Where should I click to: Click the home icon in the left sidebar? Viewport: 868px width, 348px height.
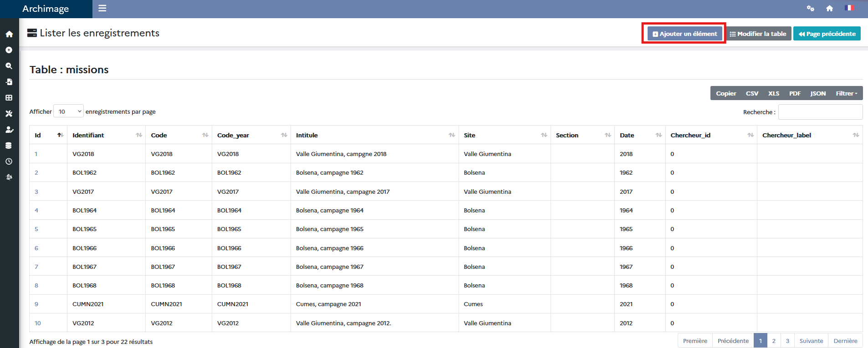9,34
